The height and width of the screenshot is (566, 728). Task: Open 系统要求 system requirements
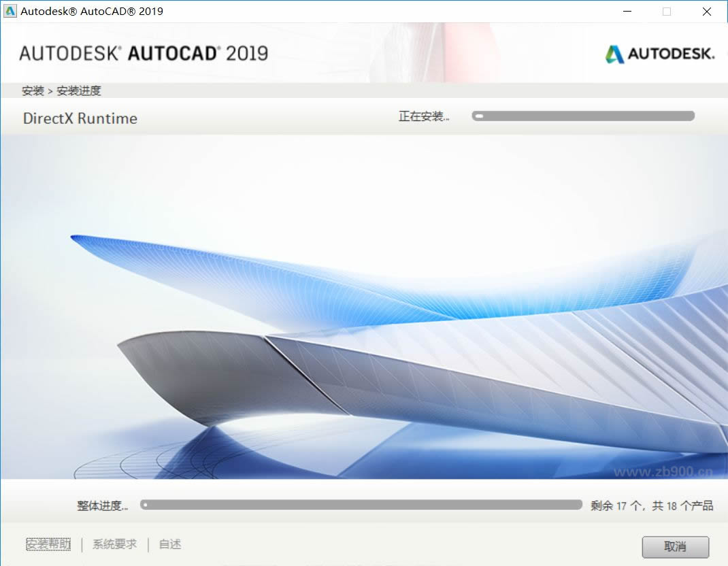coord(114,544)
